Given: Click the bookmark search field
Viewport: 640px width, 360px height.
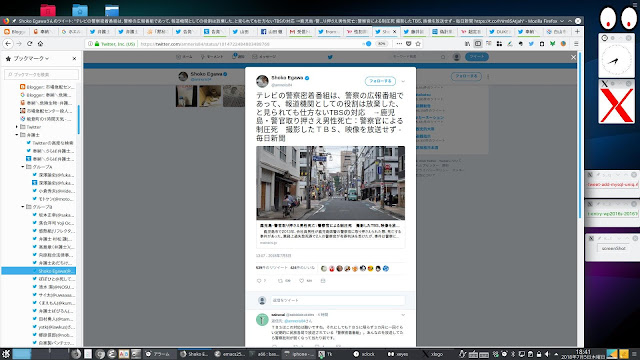Looking at the screenshot, I should [42, 74].
